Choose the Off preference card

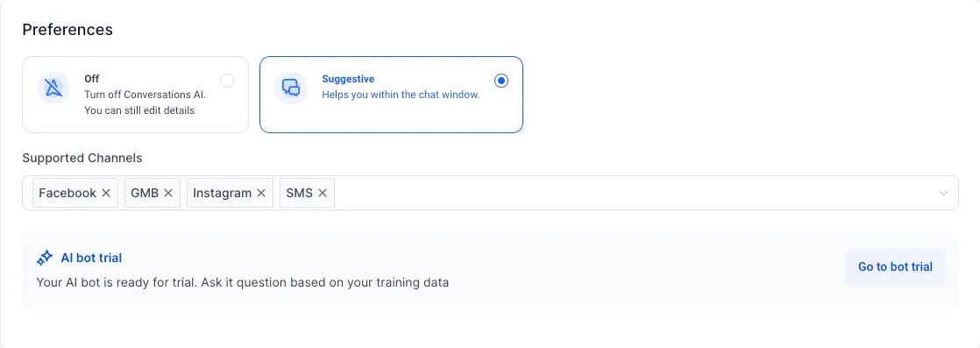pyautogui.click(x=136, y=95)
